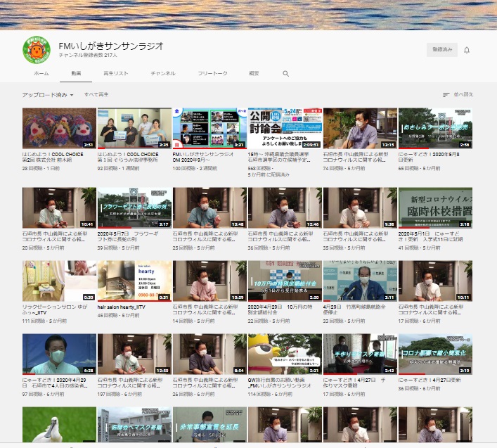Switch to the ホーム tab

[41, 73]
